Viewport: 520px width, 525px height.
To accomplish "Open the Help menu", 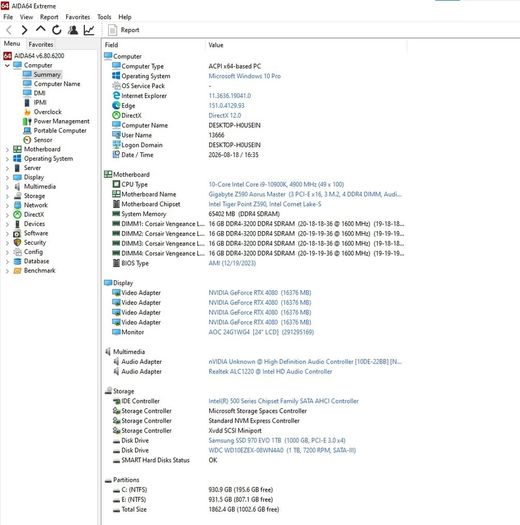I will 125,17.
